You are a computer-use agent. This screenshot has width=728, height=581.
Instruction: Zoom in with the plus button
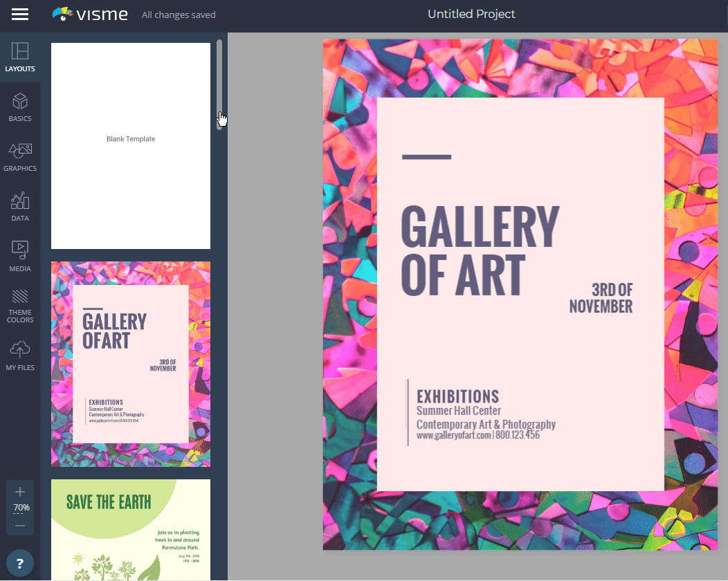[x=20, y=492]
